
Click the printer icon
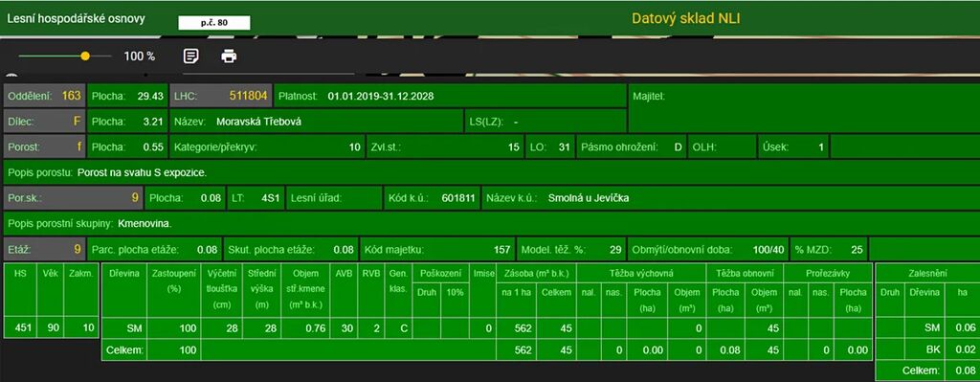tap(229, 56)
